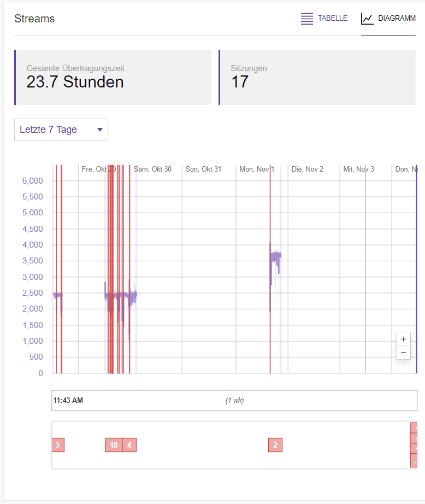Image resolution: width=425 pixels, height=504 pixels.
Task: Click the Sitzungen 17 stat card
Action: click(x=317, y=77)
